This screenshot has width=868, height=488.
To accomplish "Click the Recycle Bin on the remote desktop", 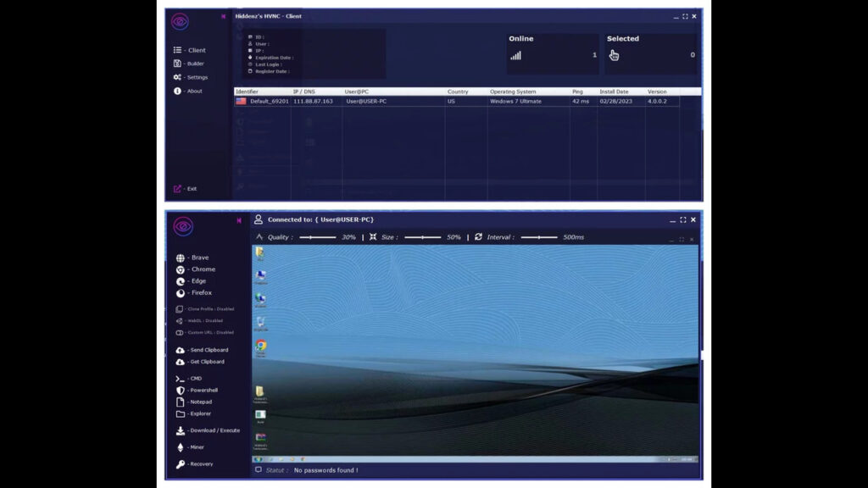I will click(261, 322).
